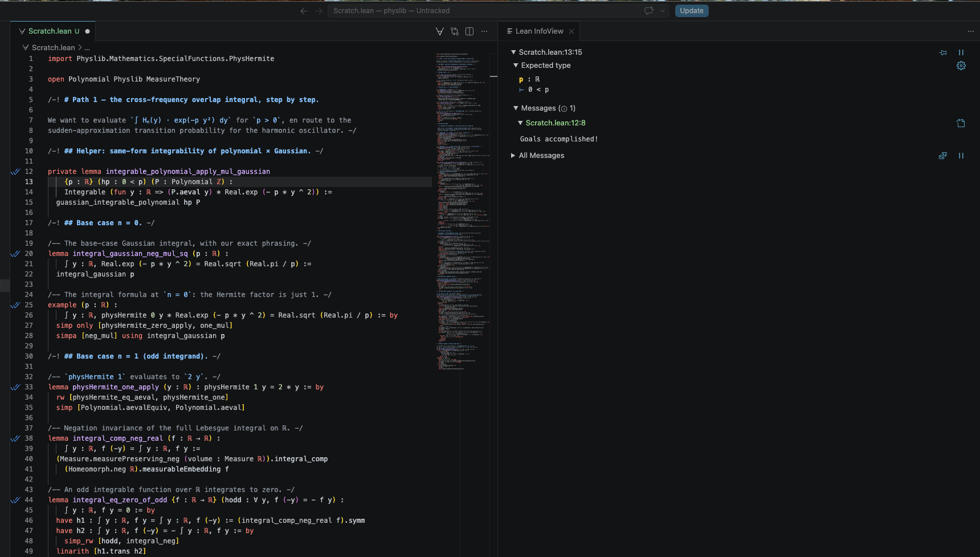The height and width of the screenshot is (557, 980).
Task: Pause updating of All Messages
Action: (961, 156)
